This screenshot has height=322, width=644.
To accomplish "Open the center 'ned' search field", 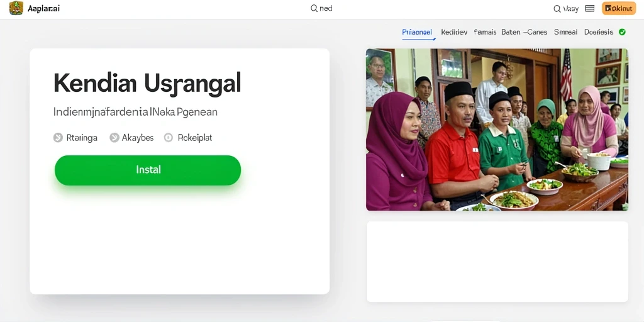I will click(x=321, y=8).
